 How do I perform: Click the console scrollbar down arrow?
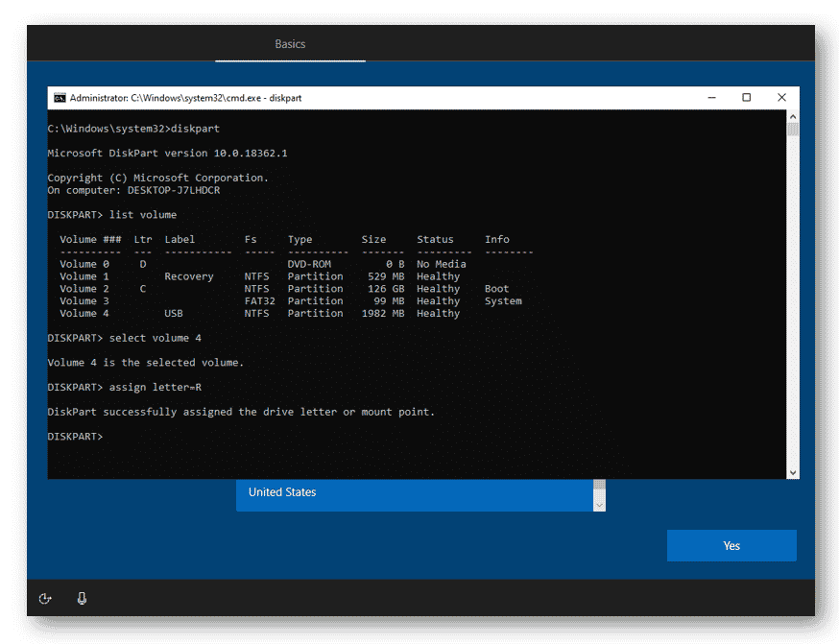tap(793, 473)
